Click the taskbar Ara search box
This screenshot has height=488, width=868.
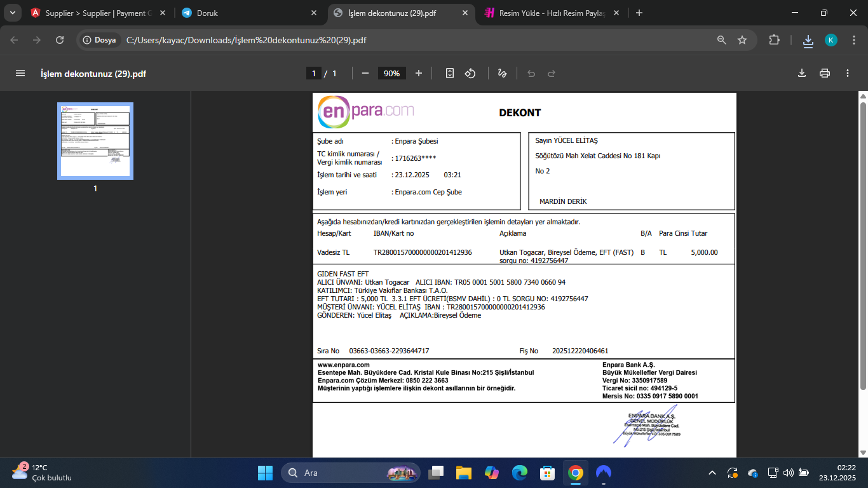pos(351,473)
